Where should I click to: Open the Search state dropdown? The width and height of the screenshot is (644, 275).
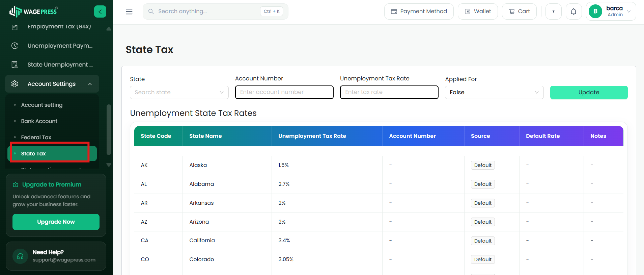tap(179, 92)
